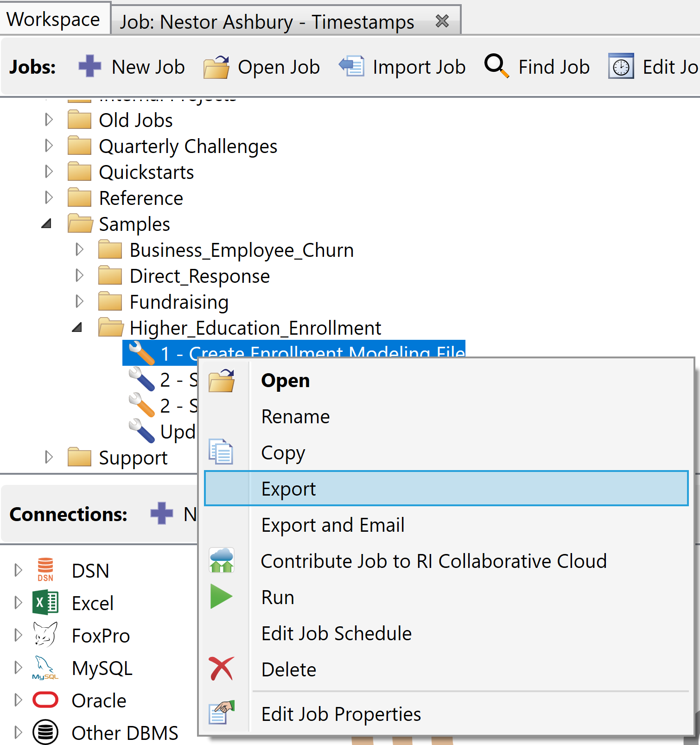Expand the Fundraising folder
Image resolution: width=700 pixels, height=745 pixels.
pyautogui.click(x=79, y=301)
